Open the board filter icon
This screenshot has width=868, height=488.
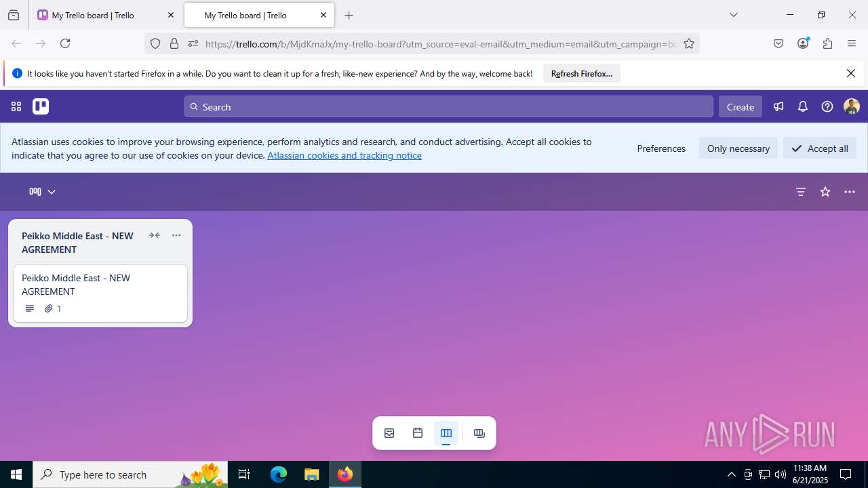pyautogui.click(x=801, y=192)
